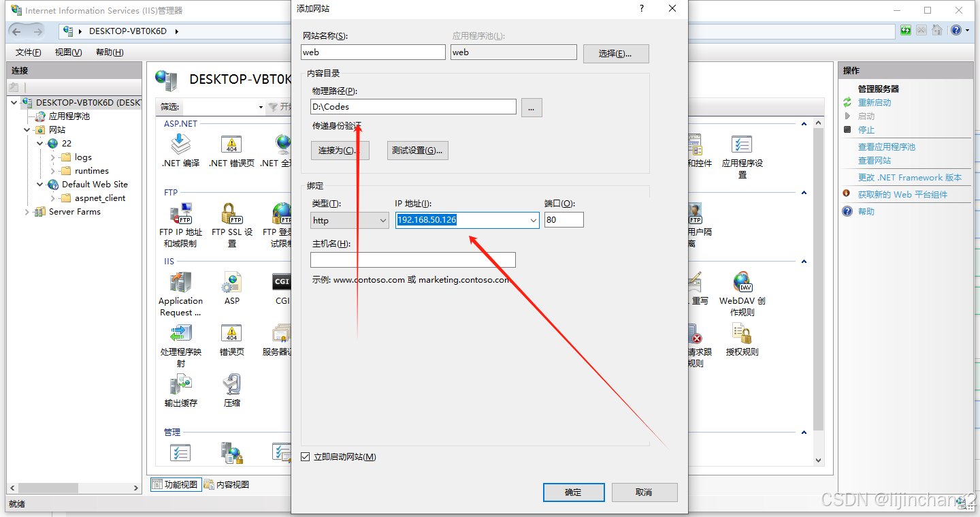Expand the logs folder node
Viewport: 980px width, 517px height.
click(x=53, y=157)
